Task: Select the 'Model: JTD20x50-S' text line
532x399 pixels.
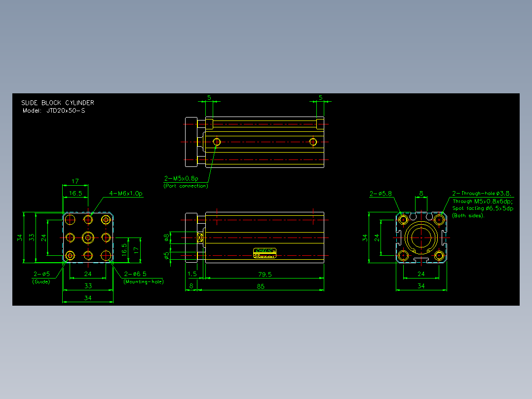Action: [54, 111]
